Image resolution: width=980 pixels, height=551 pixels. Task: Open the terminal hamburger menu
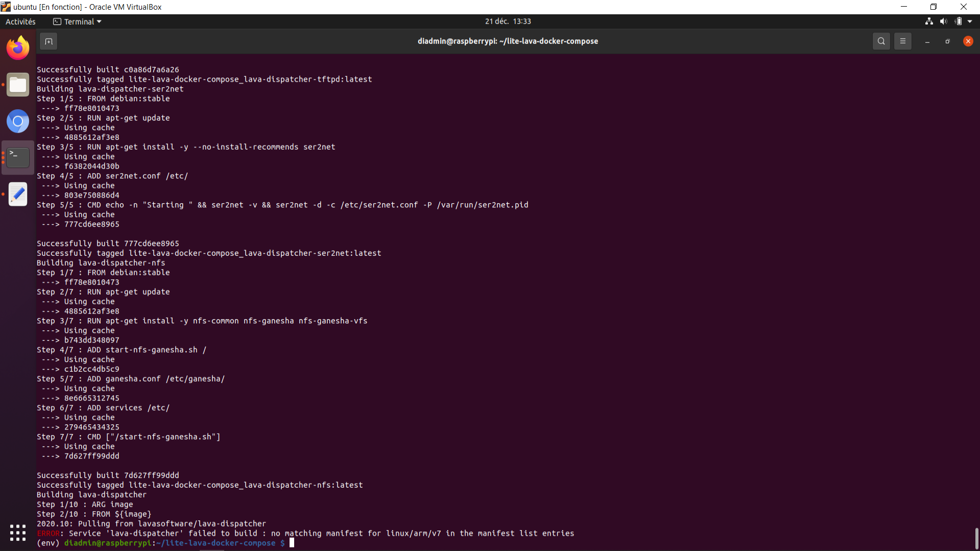(x=902, y=41)
